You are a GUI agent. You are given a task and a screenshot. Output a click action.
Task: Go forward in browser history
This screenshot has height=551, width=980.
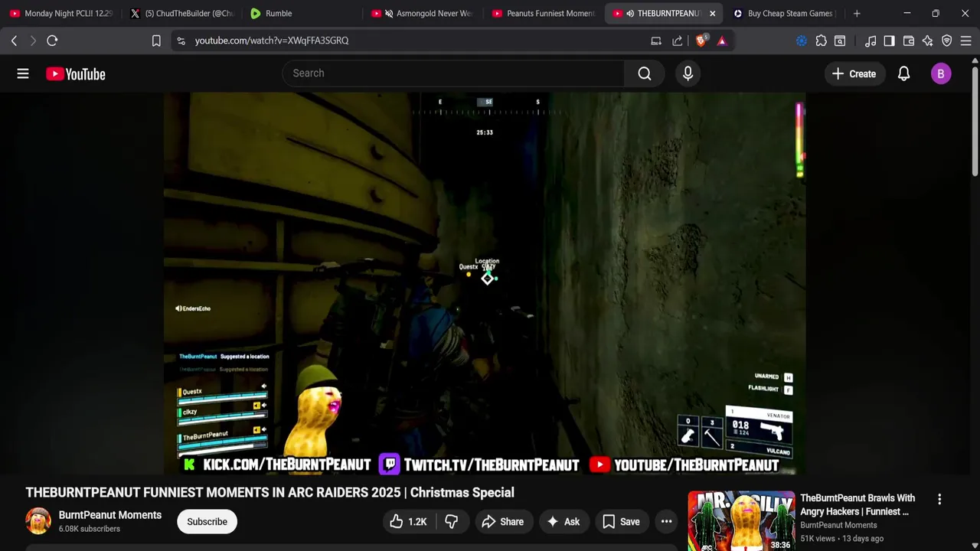pyautogui.click(x=32, y=41)
